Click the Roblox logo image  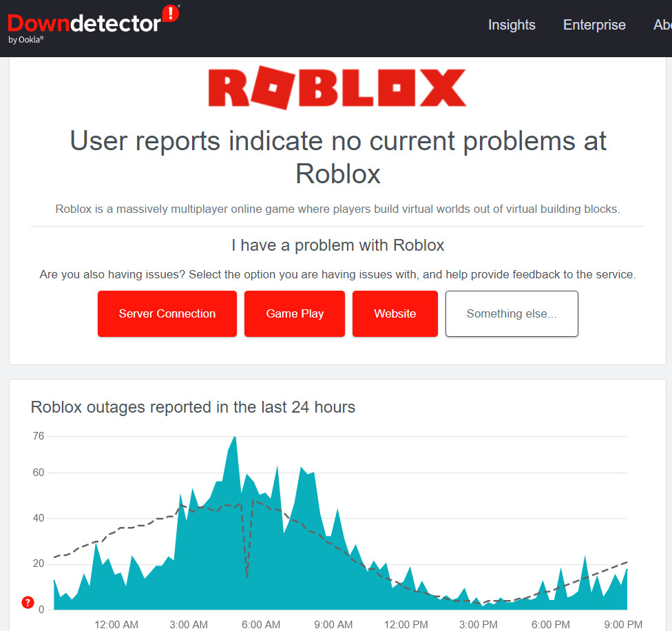pos(337,88)
